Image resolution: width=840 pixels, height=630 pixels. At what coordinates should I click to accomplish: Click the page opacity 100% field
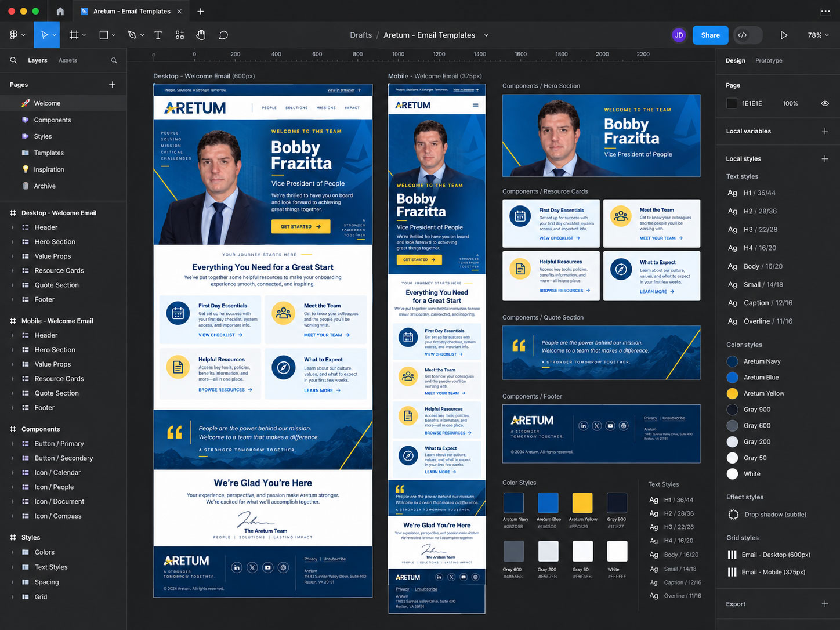tap(790, 103)
